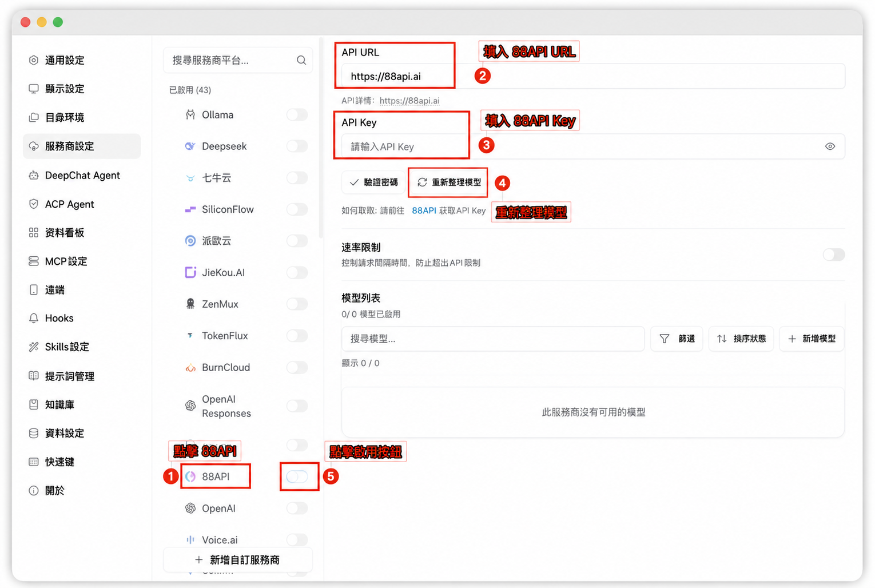This screenshot has width=875, height=588.
Task: Open the 88API get-key link
Action: pos(424,210)
